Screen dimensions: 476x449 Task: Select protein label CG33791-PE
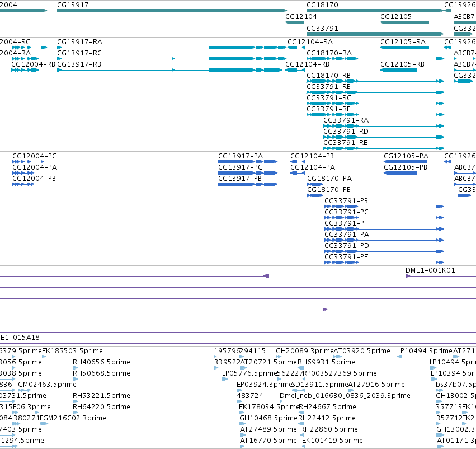pos(347,257)
